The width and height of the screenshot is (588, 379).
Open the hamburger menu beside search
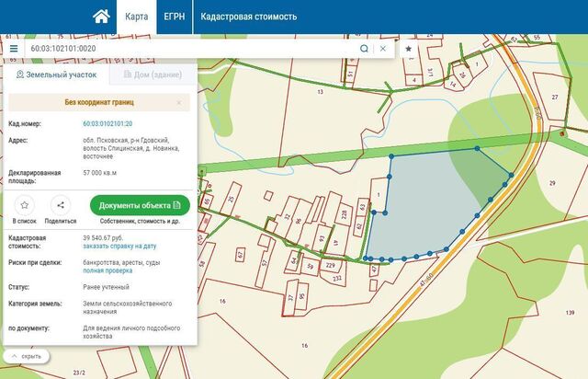pos(14,48)
